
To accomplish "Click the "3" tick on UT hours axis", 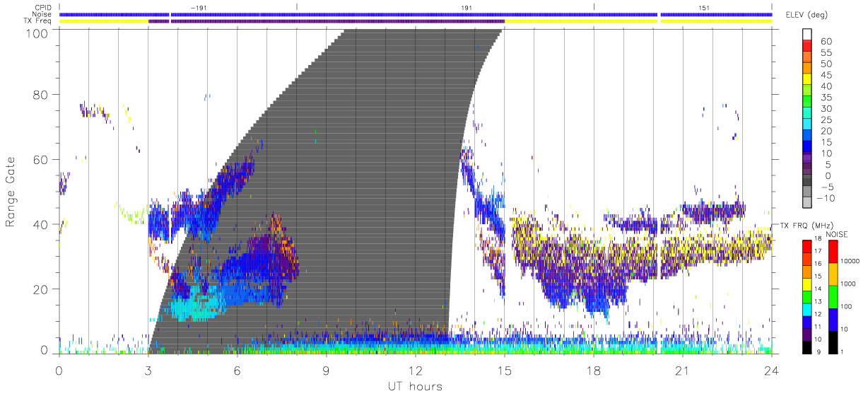I will point(148,371).
